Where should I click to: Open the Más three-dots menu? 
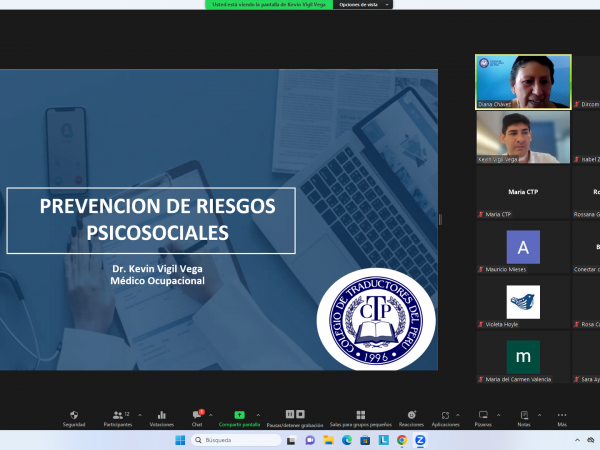tap(562, 419)
